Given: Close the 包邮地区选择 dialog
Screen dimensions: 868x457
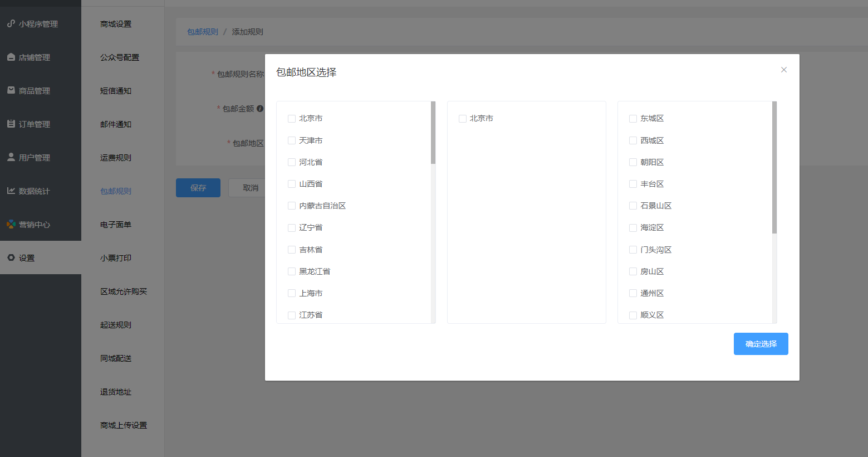Looking at the screenshot, I should point(783,70).
